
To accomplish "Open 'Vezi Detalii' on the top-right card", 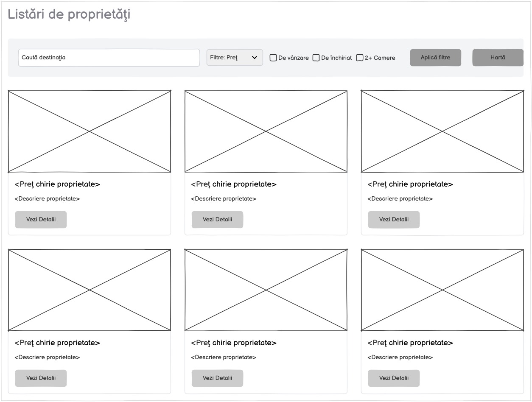I will pyautogui.click(x=394, y=220).
